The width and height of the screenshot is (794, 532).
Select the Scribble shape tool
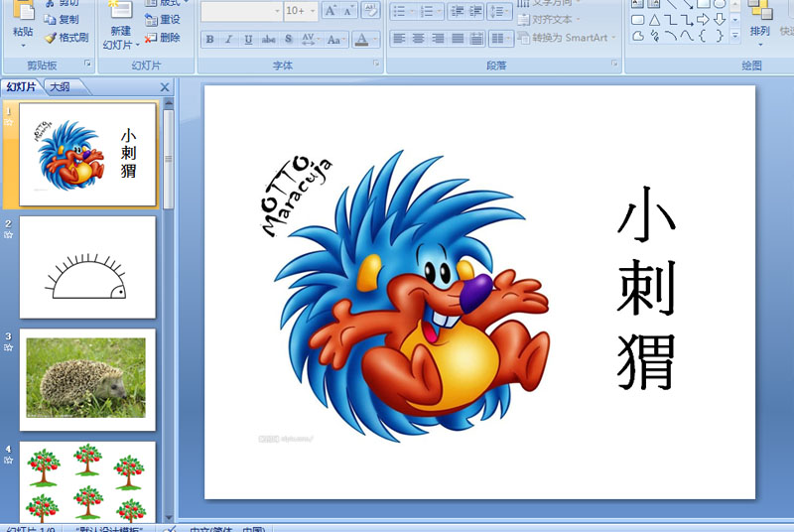point(654,36)
